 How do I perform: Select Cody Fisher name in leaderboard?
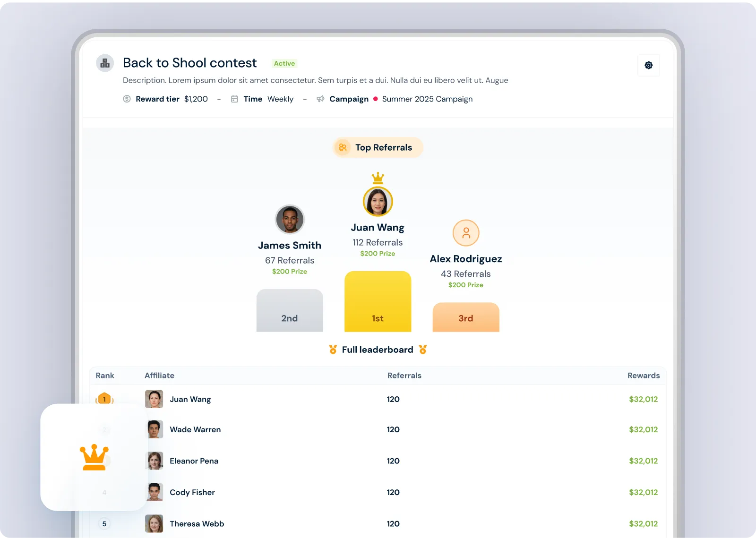click(x=192, y=492)
